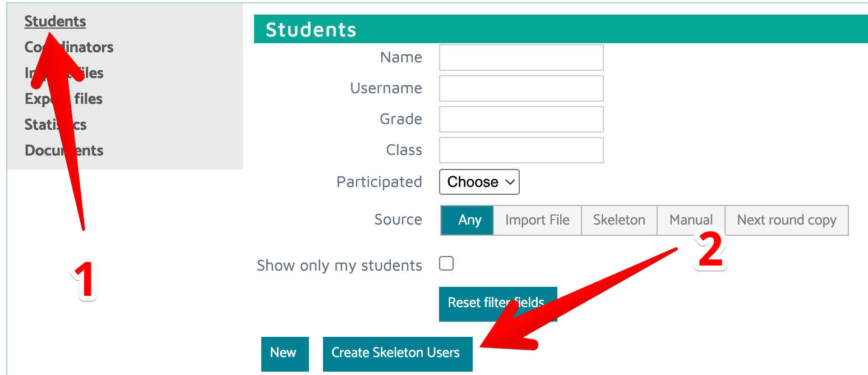
Task: Navigate to Statistics in the sidebar
Action: (x=56, y=125)
